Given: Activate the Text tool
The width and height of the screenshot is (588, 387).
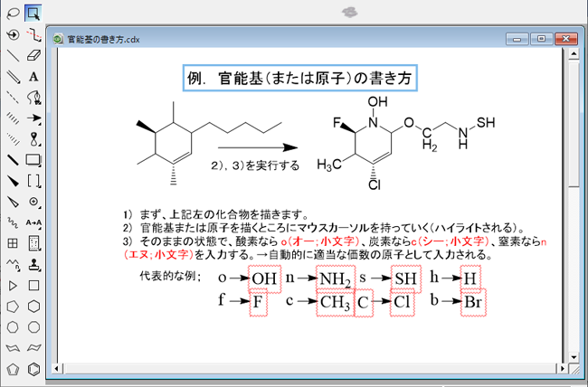Looking at the screenshot, I should [x=33, y=76].
